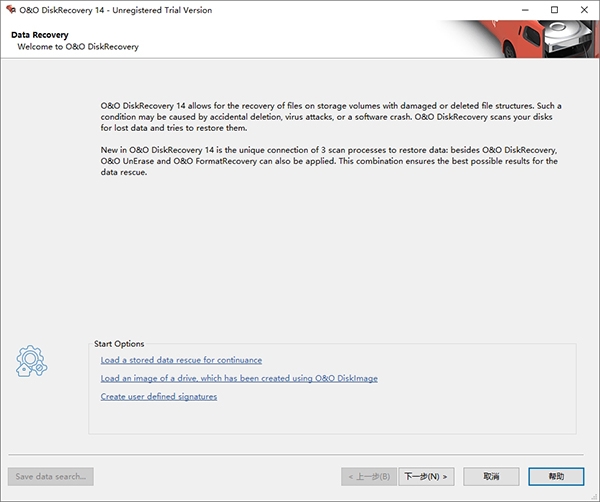Image resolution: width=600 pixels, height=502 pixels.
Task: Click the resize grip at window corner
Action: coord(594,497)
